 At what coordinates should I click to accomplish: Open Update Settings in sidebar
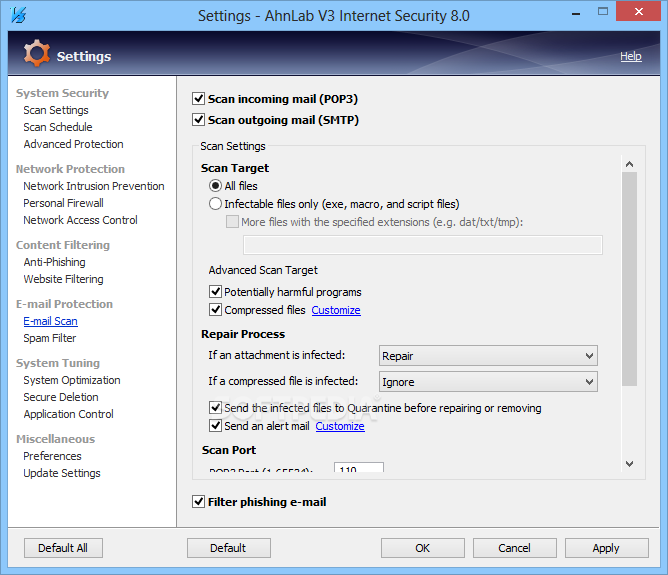click(x=62, y=473)
